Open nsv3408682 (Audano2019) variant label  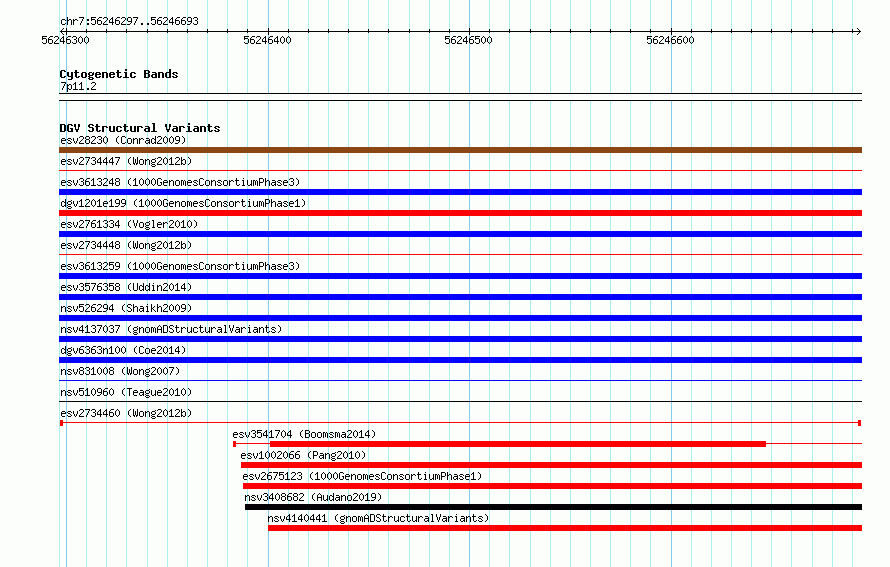(313, 497)
